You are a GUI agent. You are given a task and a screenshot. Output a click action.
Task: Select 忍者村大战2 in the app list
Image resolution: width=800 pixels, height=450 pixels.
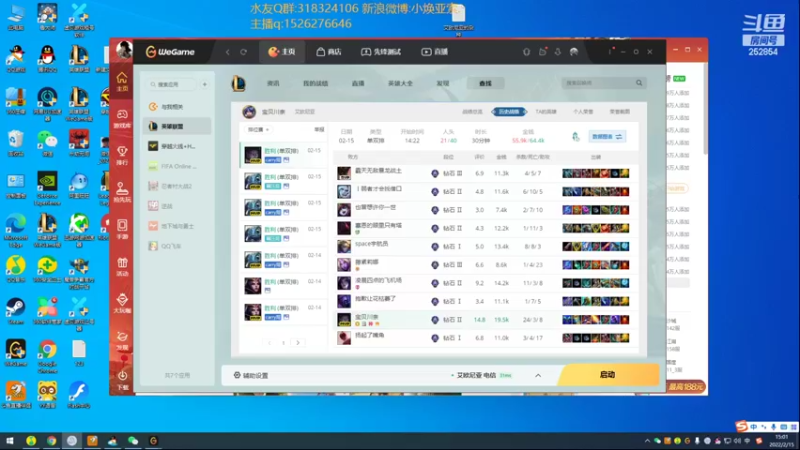click(177, 186)
